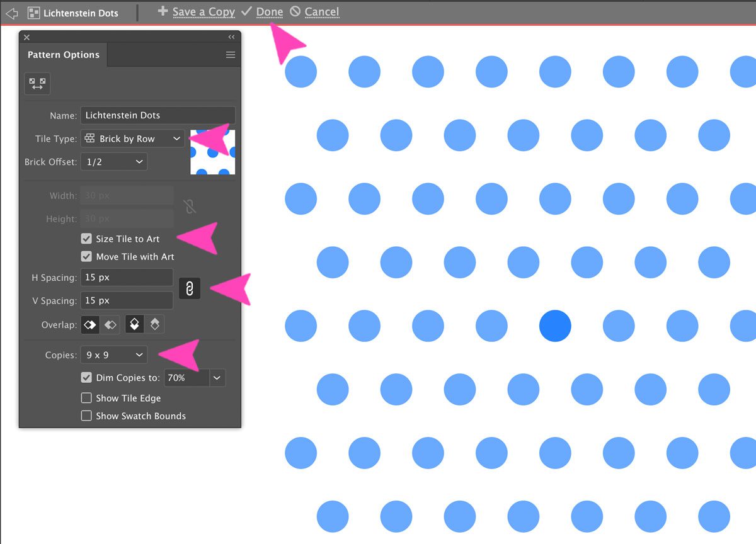Collapse the Pattern Options panel to icons
756x544 pixels.
tap(231, 37)
